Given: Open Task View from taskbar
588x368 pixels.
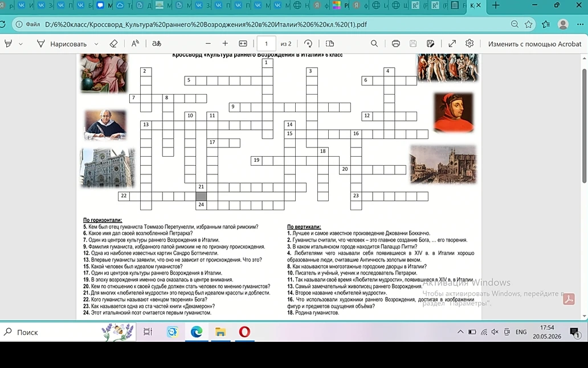Looking at the screenshot, I should pos(148,332).
